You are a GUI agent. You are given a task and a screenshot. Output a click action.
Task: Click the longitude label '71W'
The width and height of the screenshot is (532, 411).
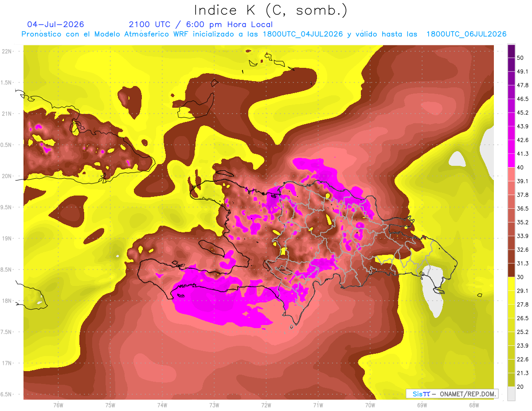point(318,405)
